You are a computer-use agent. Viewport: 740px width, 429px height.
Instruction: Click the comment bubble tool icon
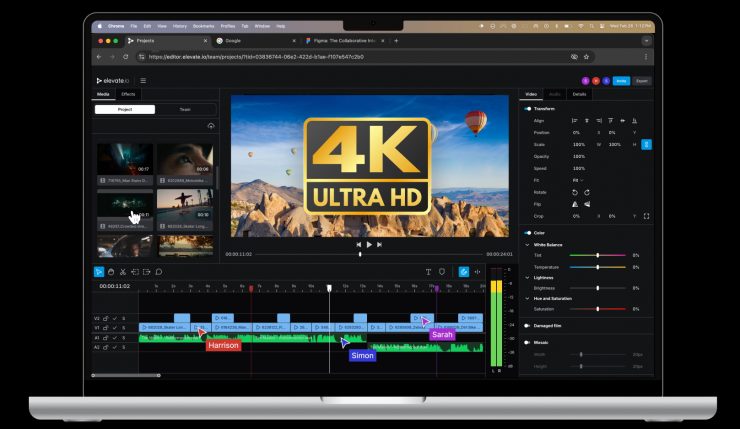pos(158,271)
